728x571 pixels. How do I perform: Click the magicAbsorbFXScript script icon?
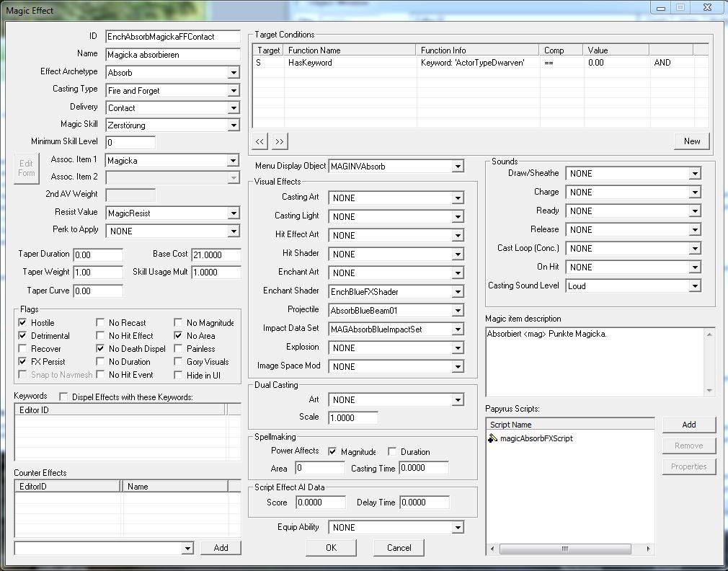click(x=493, y=438)
